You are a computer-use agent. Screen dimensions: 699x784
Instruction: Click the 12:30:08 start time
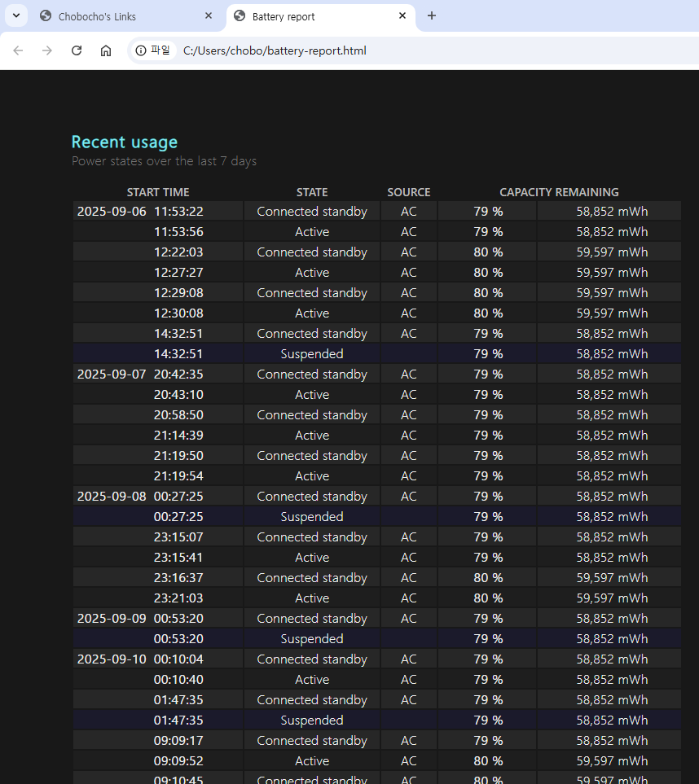tap(178, 313)
